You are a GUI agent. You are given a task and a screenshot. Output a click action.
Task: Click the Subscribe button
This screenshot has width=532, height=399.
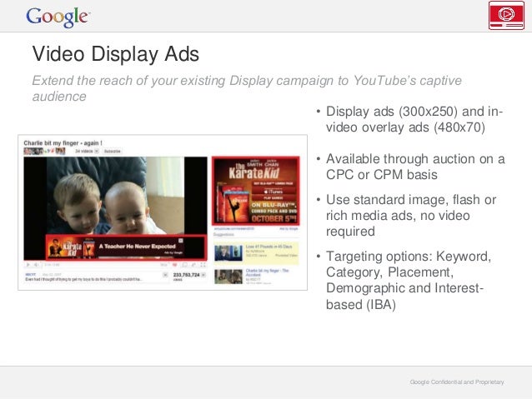pyautogui.click(x=112, y=151)
